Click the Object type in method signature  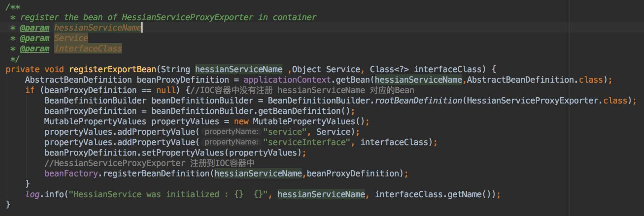(307, 69)
